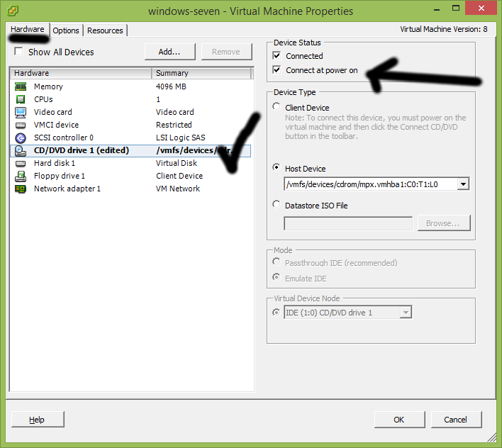502x448 pixels.
Task: Select the Floppy drive 1 label
Action: coord(60,177)
